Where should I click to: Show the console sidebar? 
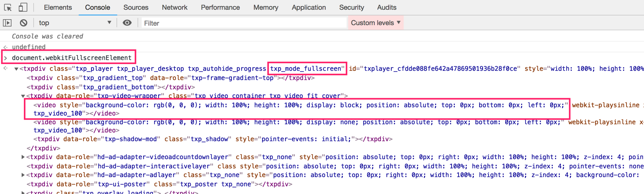tap(7, 23)
